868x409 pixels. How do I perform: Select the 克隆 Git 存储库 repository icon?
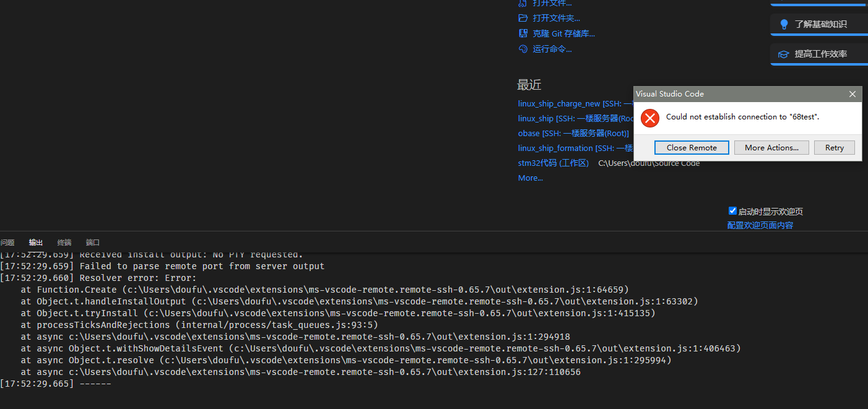(523, 33)
